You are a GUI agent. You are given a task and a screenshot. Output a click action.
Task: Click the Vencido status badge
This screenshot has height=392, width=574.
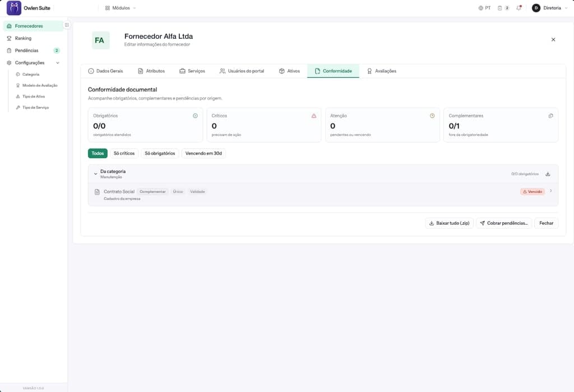tap(533, 192)
